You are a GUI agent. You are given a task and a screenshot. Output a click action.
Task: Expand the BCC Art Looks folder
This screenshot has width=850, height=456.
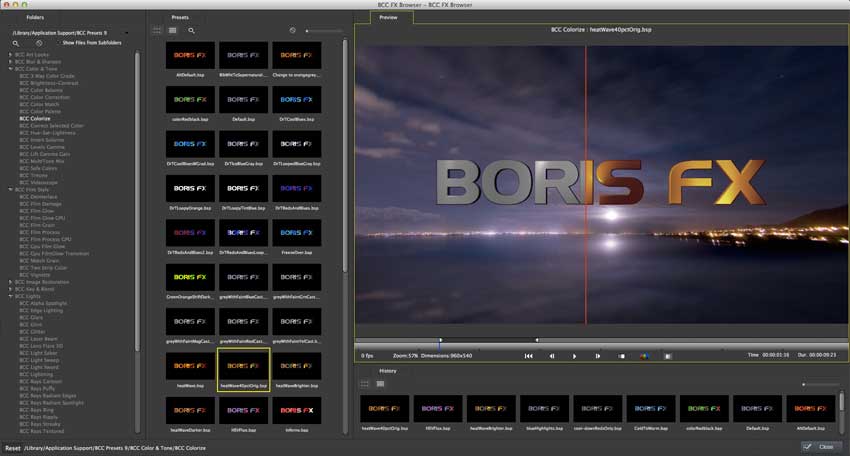pyautogui.click(x=10, y=55)
